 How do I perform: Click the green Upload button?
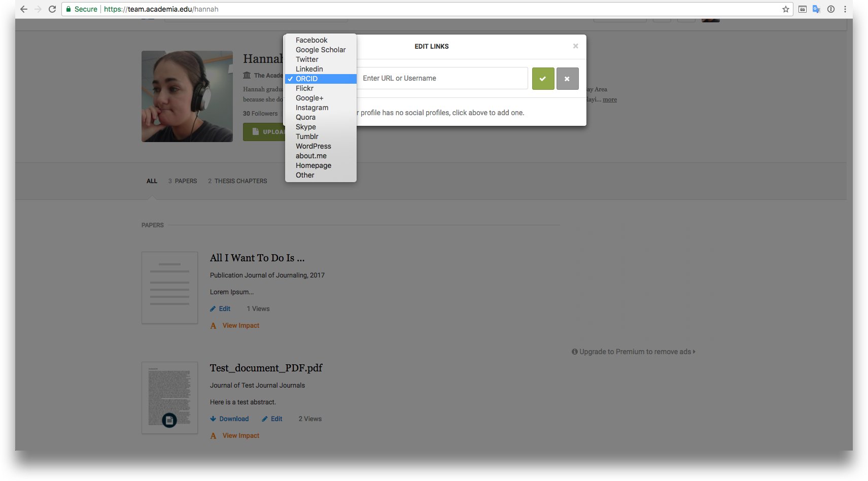[264, 132]
